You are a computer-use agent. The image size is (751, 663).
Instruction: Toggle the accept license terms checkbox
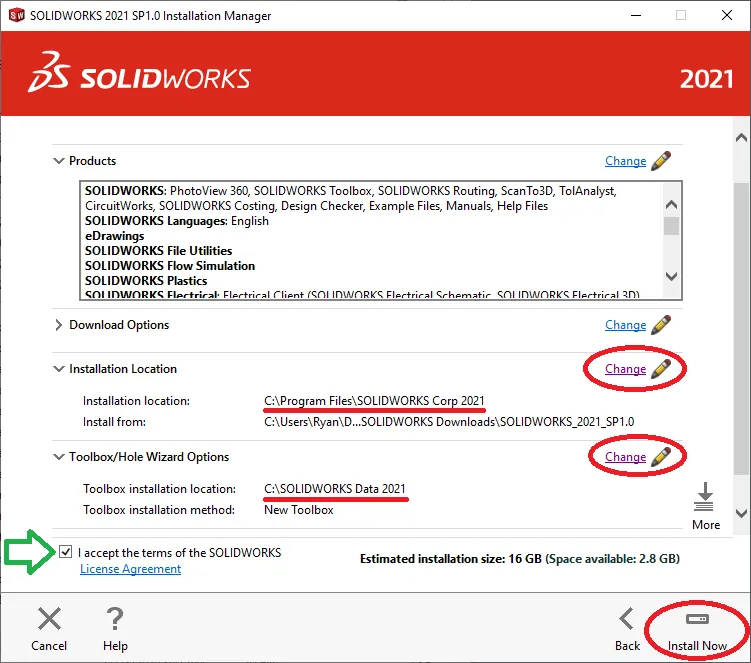[x=66, y=552]
